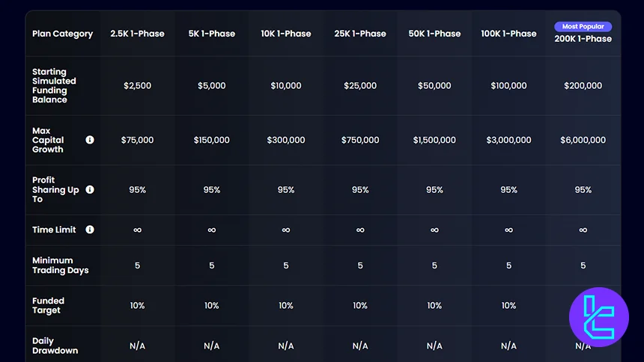This screenshot has height=362, width=644.
Task: Click the Plan Category header label
Action: coord(63,34)
